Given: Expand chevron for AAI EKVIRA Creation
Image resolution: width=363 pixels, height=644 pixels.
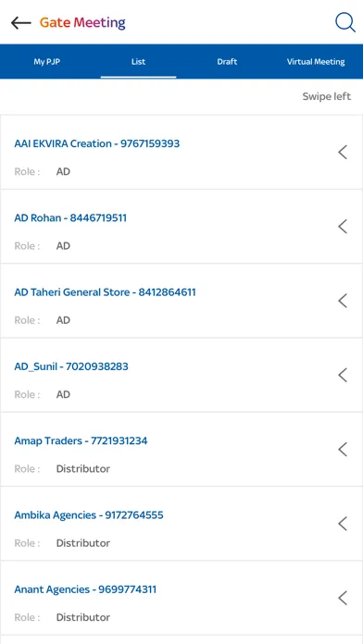Looking at the screenshot, I should click(x=343, y=153).
